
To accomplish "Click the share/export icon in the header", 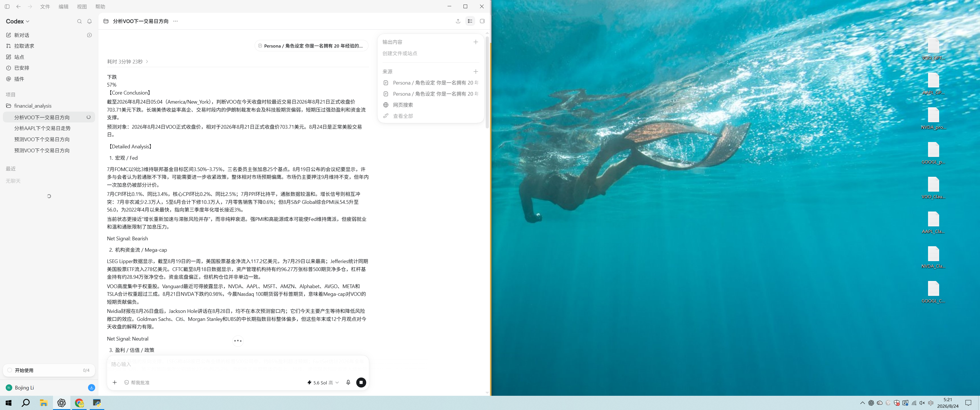I will pyautogui.click(x=458, y=21).
